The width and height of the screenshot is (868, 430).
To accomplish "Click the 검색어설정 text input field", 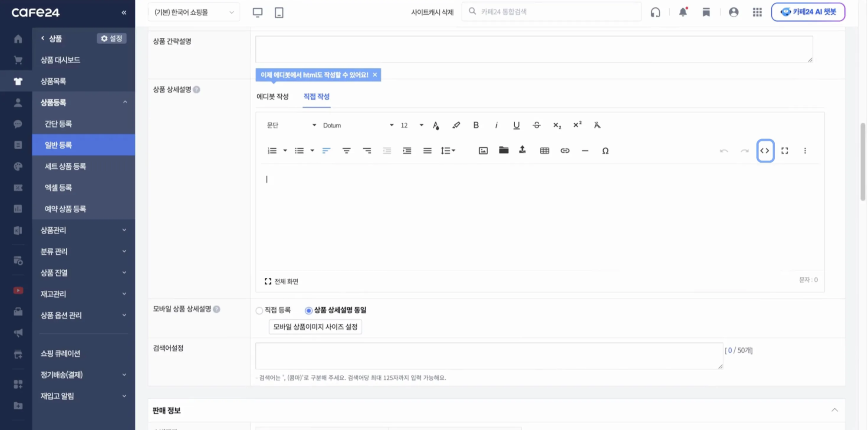I will click(x=489, y=356).
